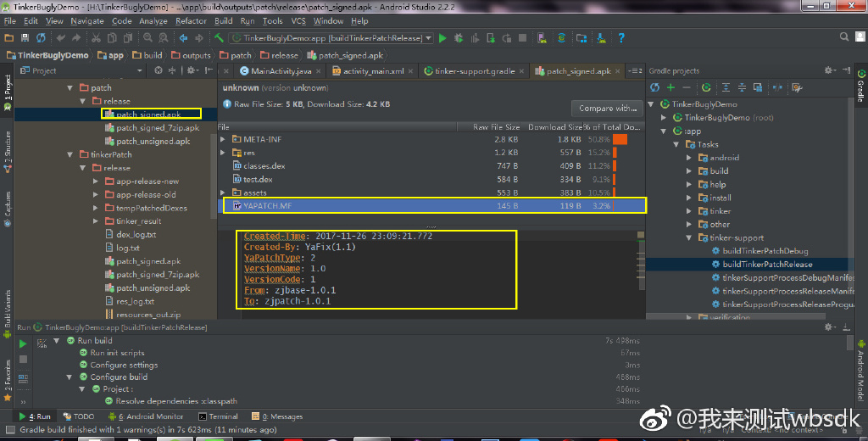Open the Refactor menu
Screen dimensions: 868x441
tap(191, 21)
